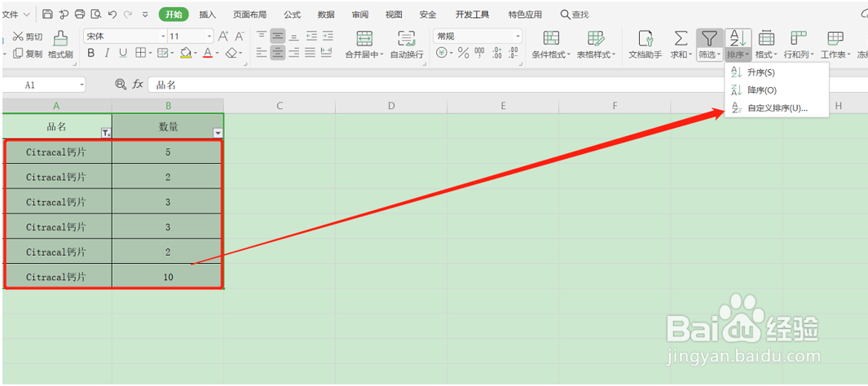The image size is (868, 386).
Task: Switch to 开发工具 tab
Action: click(472, 15)
